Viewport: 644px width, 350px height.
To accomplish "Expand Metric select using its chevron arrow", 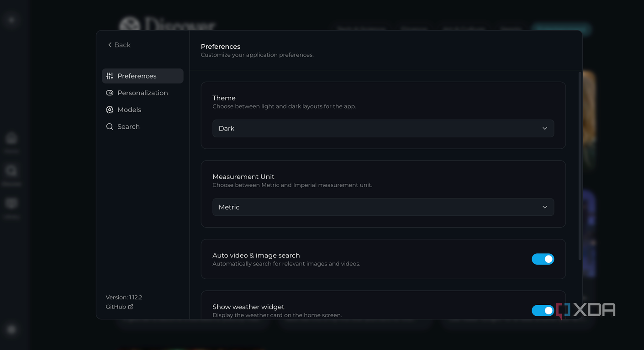I will [x=544, y=207].
